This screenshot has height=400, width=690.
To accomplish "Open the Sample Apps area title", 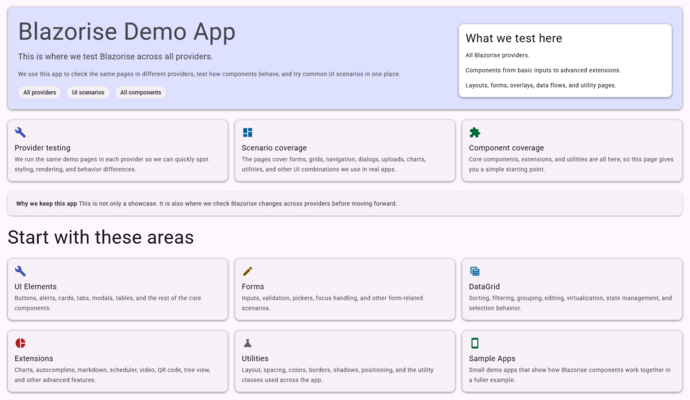I will pyautogui.click(x=492, y=358).
